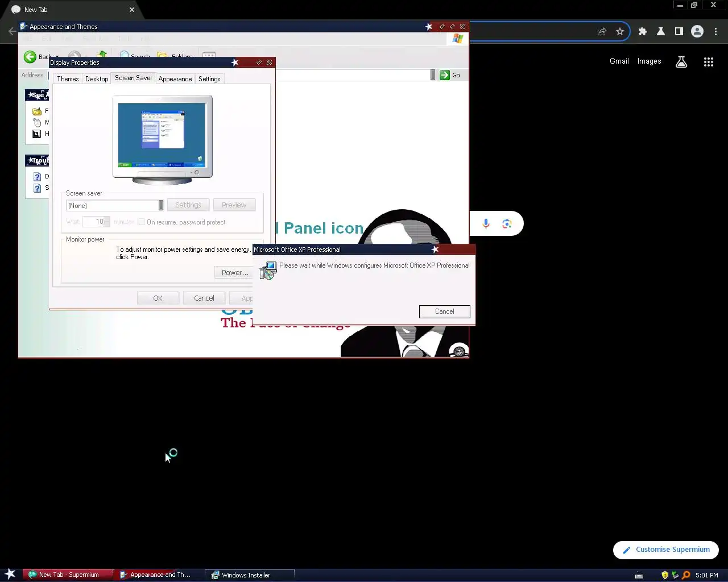The width and height of the screenshot is (728, 582).
Task: Click the Windows flag logo in explorer window
Action: 458,39
